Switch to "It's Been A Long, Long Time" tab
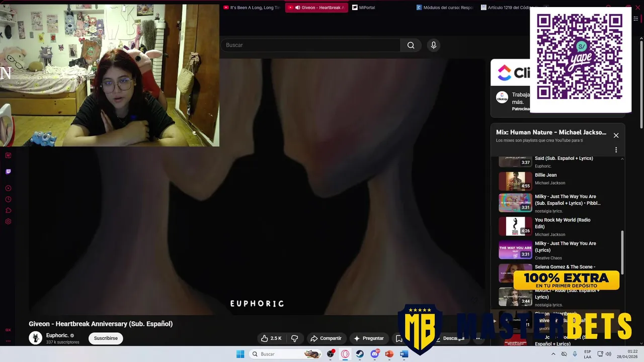Viewport: 644px width, 362px height. point(252,8)
